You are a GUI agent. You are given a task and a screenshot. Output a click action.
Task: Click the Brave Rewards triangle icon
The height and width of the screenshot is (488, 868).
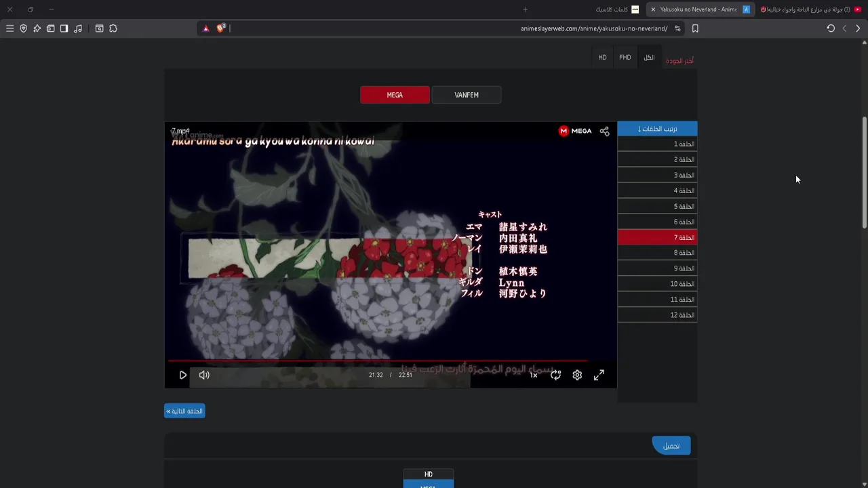[x=206, y=28]
